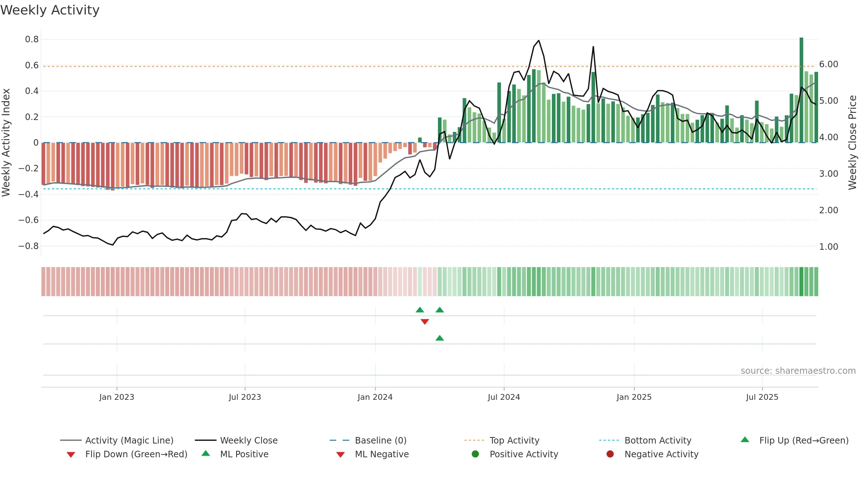Click the red triangle beside ML Negative legend
Image resolution: width=868 pixels, height=488 pixels.
pyautogui.click(x=340, y=455)
